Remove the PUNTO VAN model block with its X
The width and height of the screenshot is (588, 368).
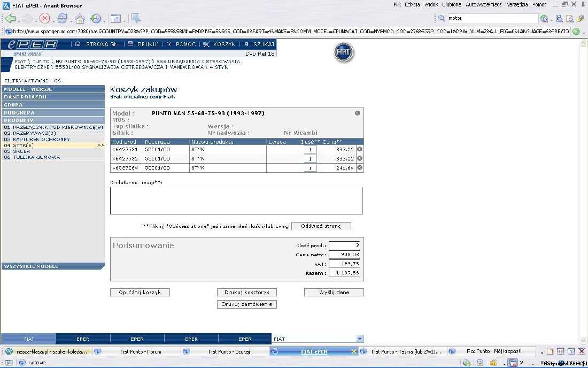point(358,113)
